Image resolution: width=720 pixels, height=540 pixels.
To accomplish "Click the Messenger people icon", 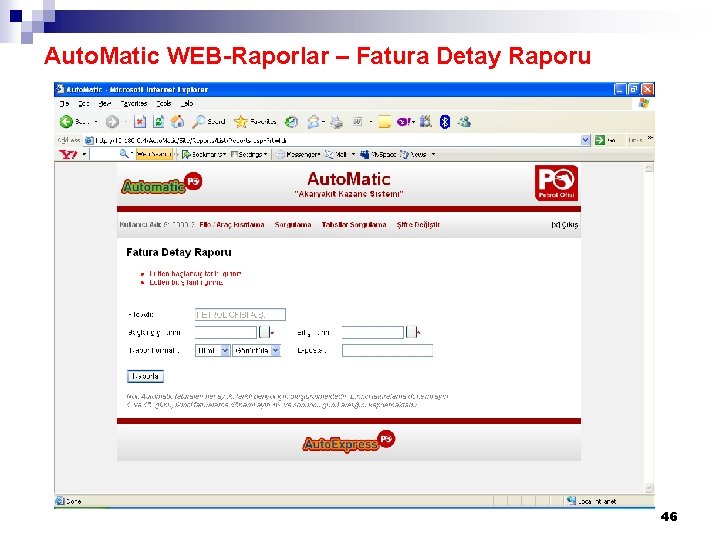I will click(465, 122).
